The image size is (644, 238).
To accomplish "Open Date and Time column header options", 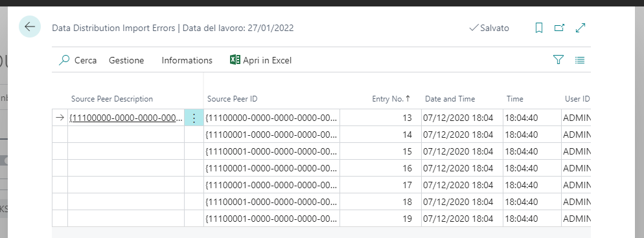I will click(x=450, y=99).
